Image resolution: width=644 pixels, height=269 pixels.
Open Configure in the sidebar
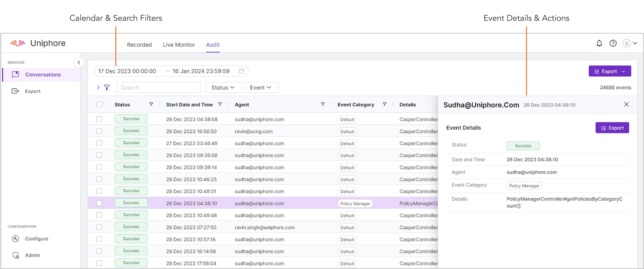pyautogui.click(x=36, y=239)
